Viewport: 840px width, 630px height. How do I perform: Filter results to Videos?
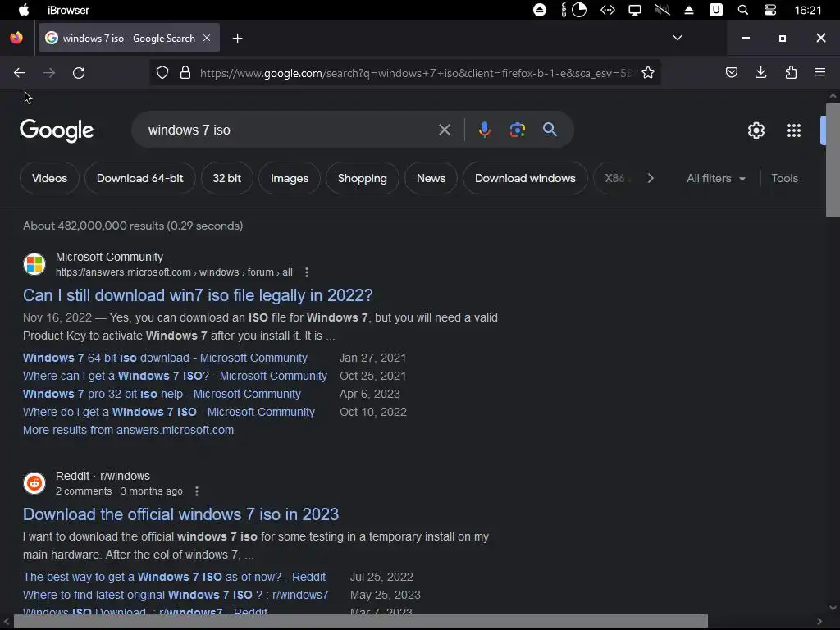49,178
